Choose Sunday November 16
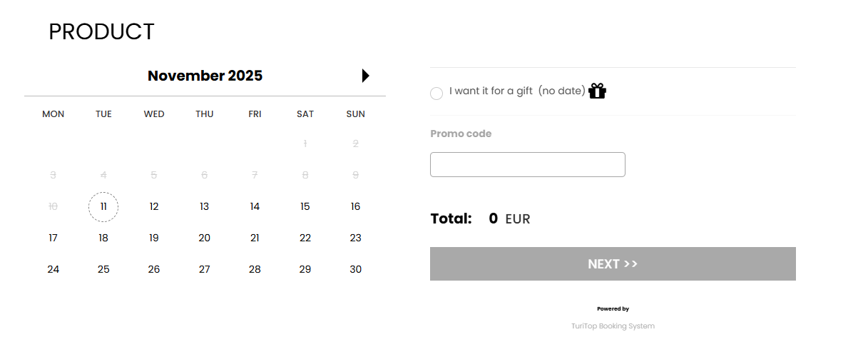This screenshot has height=352, width=868. coord(356,207)
